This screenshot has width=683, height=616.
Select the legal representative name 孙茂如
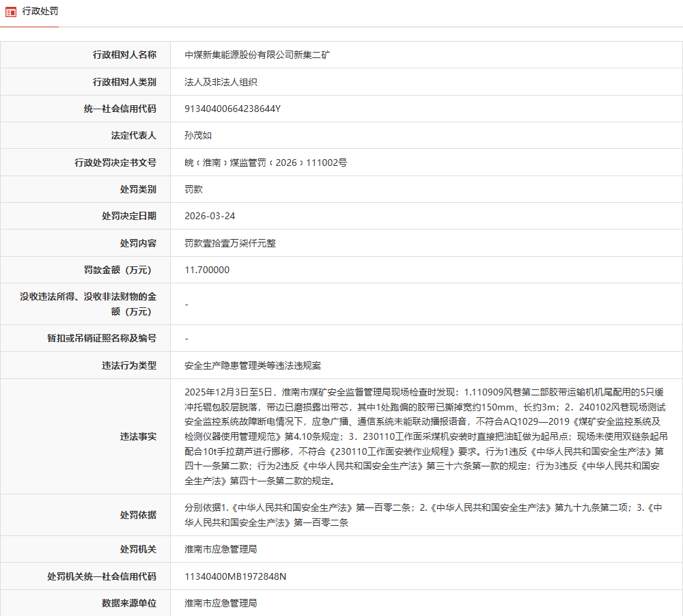click(197, 135)
